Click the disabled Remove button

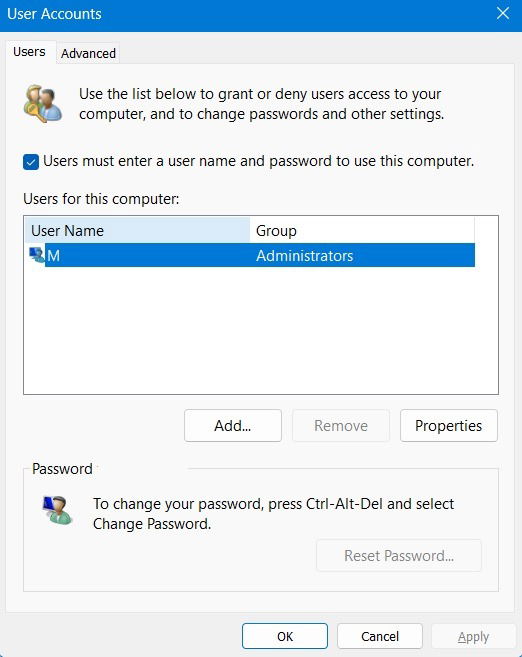pos(341,426)
